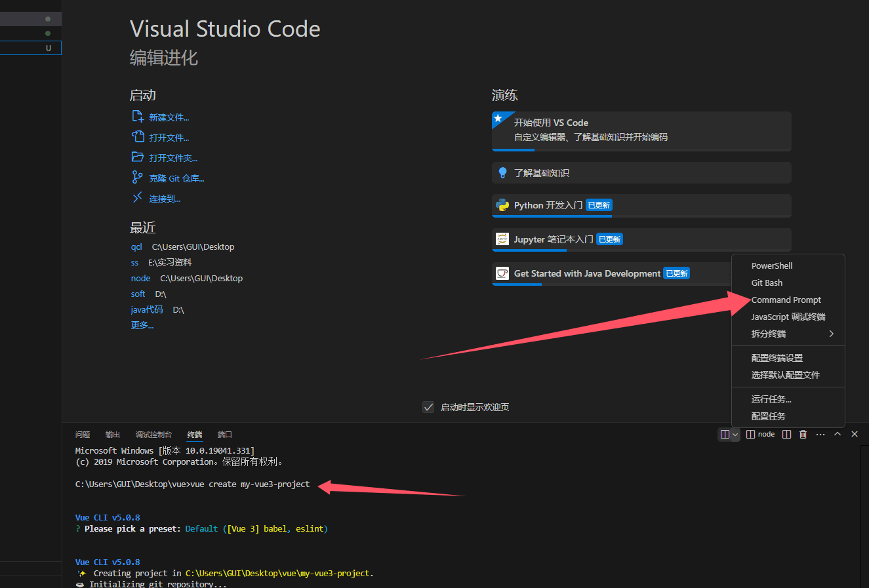The image size is (869, 588).
Task: Maximize the panel with the up chevron
Action: (x=838, y=434)
